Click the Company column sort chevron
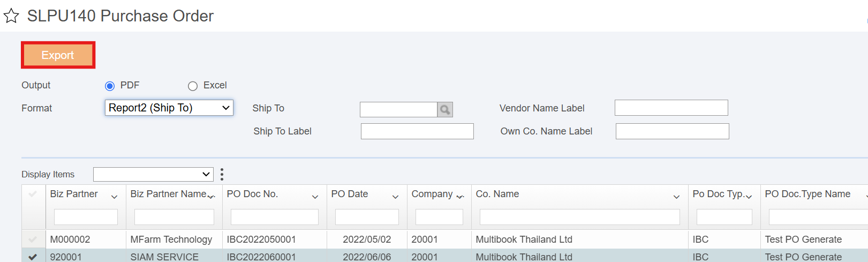The image size is (868, 262). [459, 197]
